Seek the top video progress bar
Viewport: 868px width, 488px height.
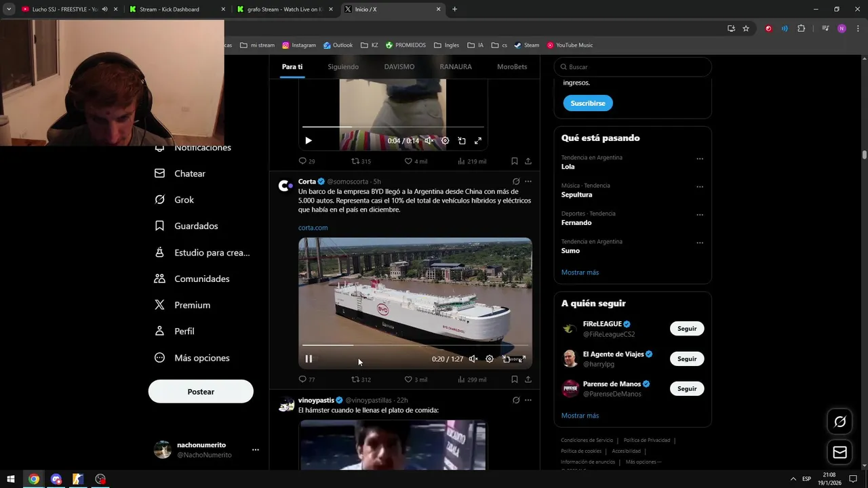[393, 127]
